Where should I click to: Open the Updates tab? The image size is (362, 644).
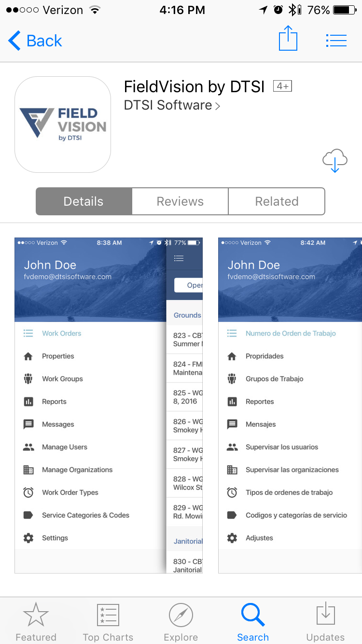(326, 622)
